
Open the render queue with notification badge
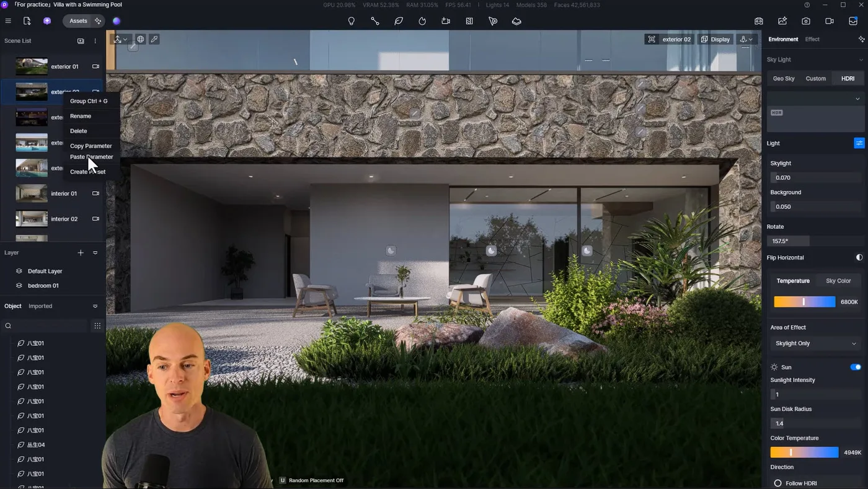pos(853,20)
